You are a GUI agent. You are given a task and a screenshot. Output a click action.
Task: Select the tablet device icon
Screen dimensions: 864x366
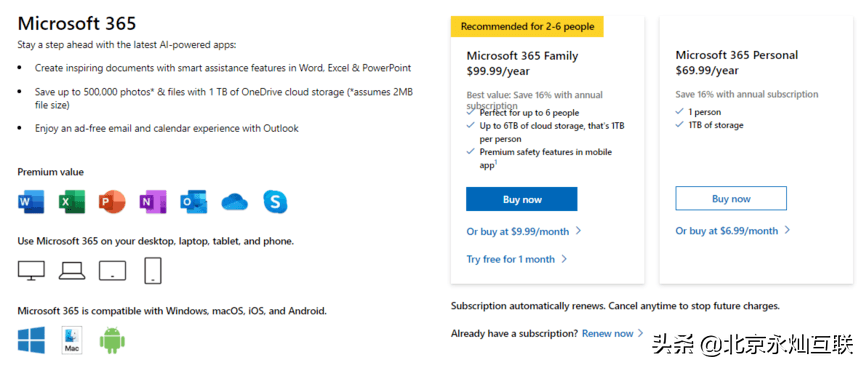click(112, 271)
